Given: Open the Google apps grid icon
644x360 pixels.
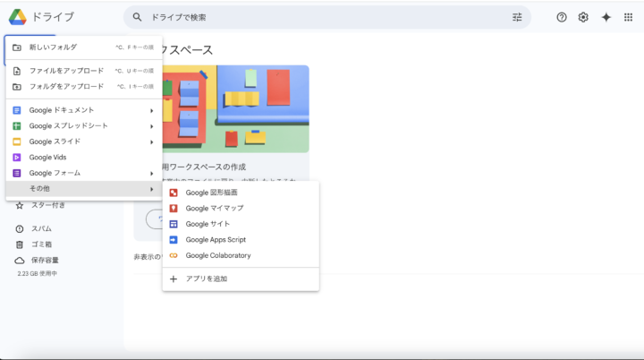Looking at the screenshot, I should coord(629,17).
